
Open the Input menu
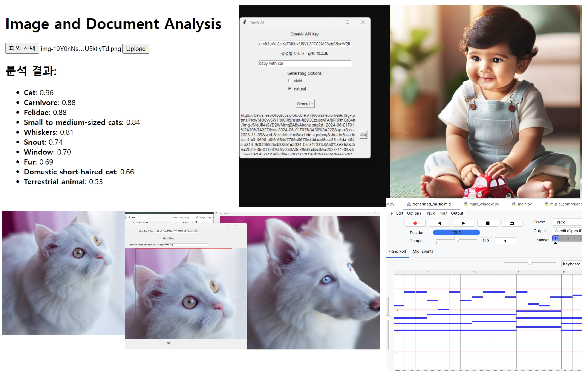443,213
